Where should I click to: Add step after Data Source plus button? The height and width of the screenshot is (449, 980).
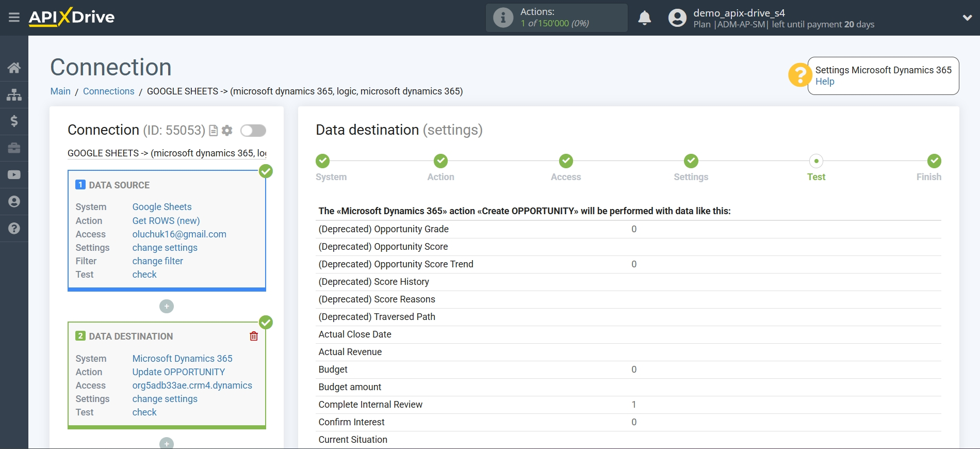167,307
